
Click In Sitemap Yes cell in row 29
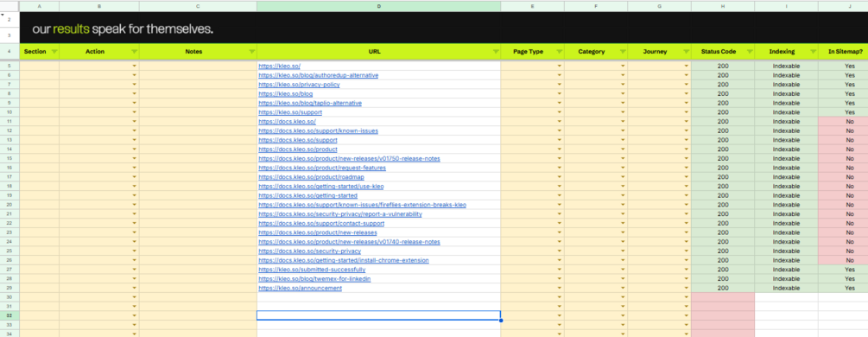(843, 289)
